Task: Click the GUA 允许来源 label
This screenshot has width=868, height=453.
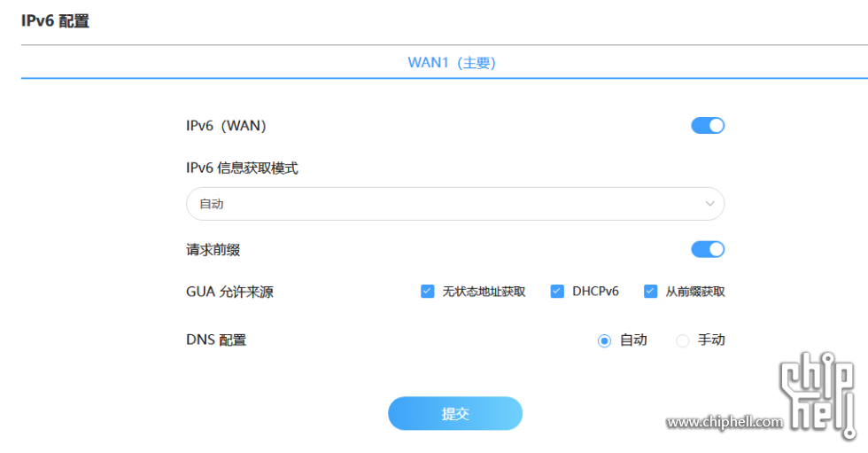Action: click(x=229, y=292)
